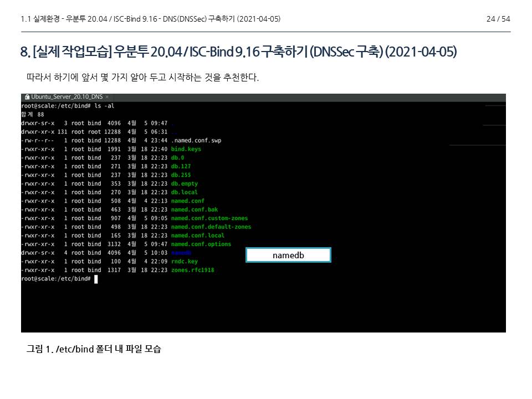Image resolution: width=532 pixels, height=399 pixels.
Task: Click the named.conf.bak file name
Action: pos(195,209)
